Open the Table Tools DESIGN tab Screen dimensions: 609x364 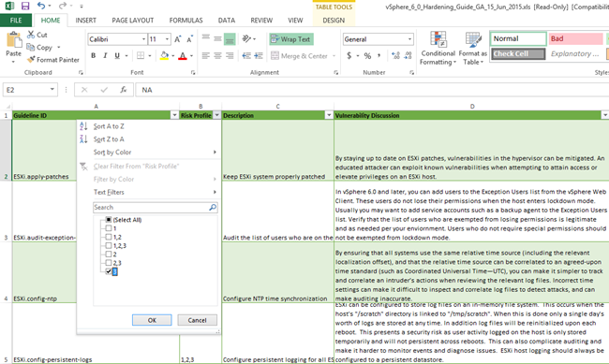pyautogui.click(x=334, y=21)
